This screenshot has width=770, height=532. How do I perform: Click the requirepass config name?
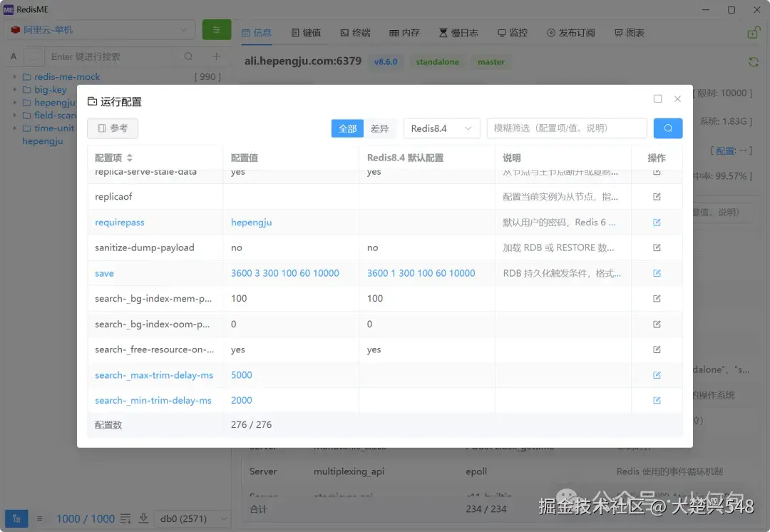[120, 222]
